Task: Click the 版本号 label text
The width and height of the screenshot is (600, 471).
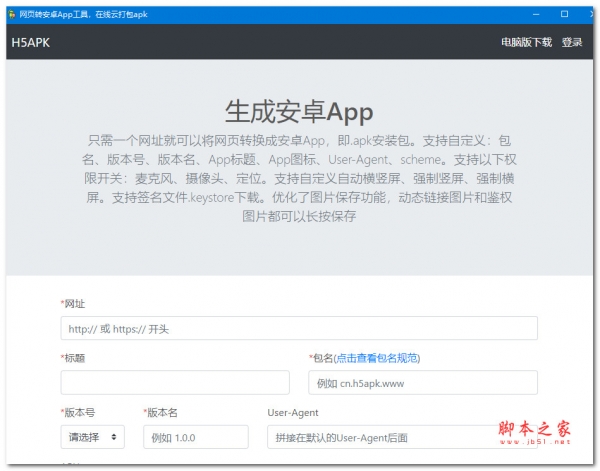Action: (78, 412)
